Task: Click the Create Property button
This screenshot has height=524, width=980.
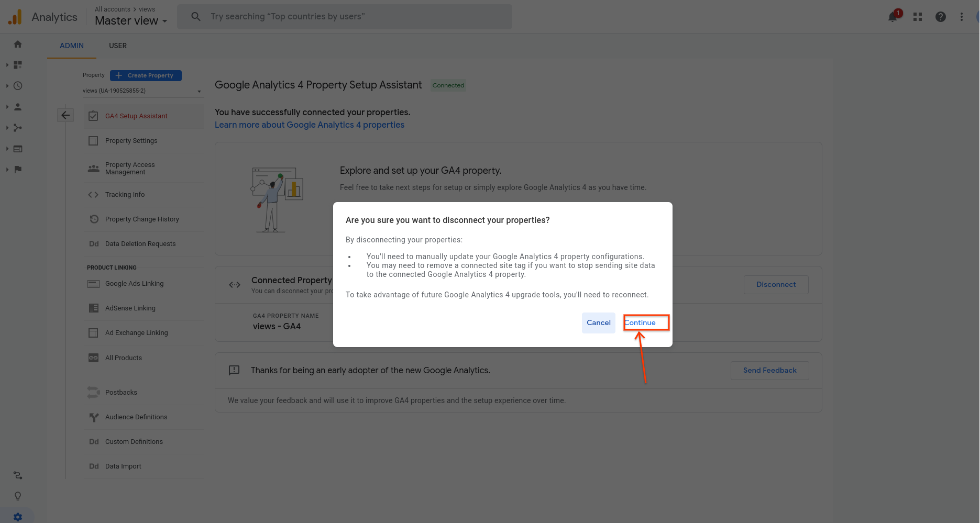Action: point(146,75)
